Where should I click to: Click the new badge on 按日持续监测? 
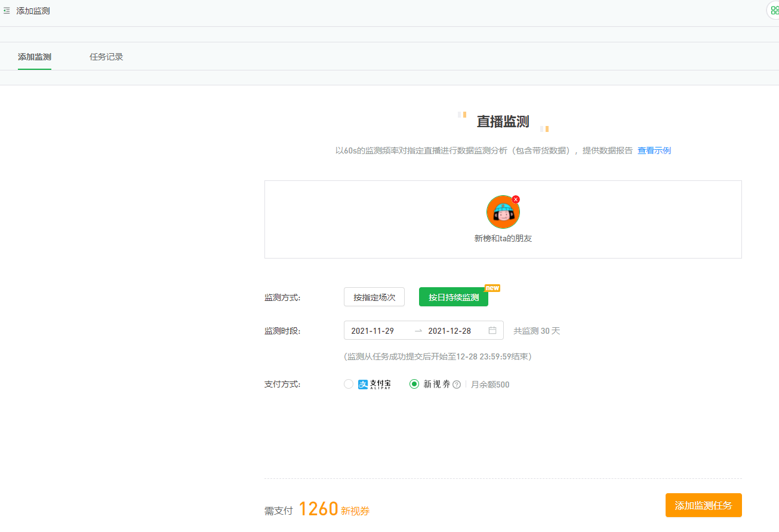pyautogui.click(x=492, y=288)
